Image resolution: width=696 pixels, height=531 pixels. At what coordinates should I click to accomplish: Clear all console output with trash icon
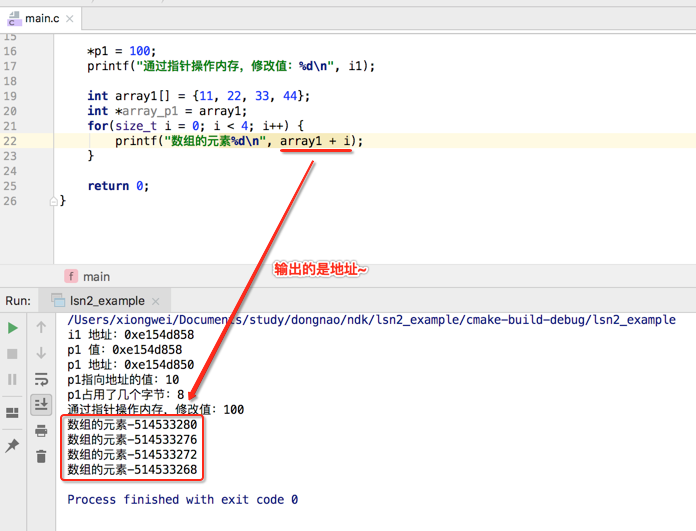[x=41, y=456]
